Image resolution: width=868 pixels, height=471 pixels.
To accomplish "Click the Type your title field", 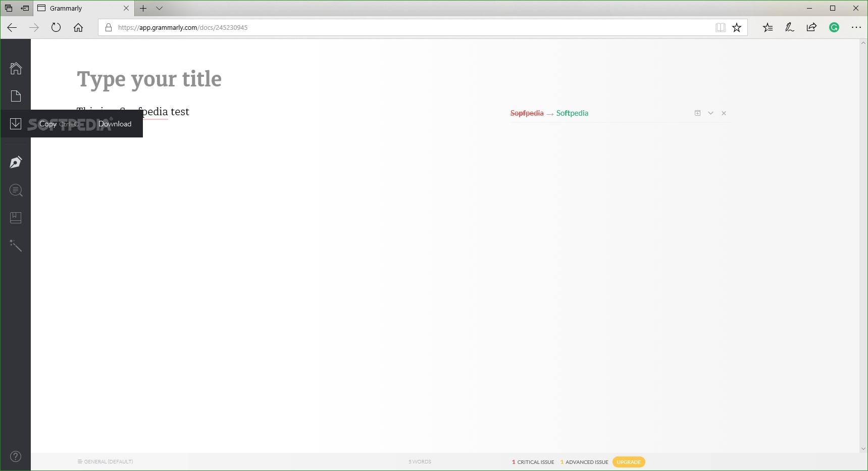I will coord(149,79).
